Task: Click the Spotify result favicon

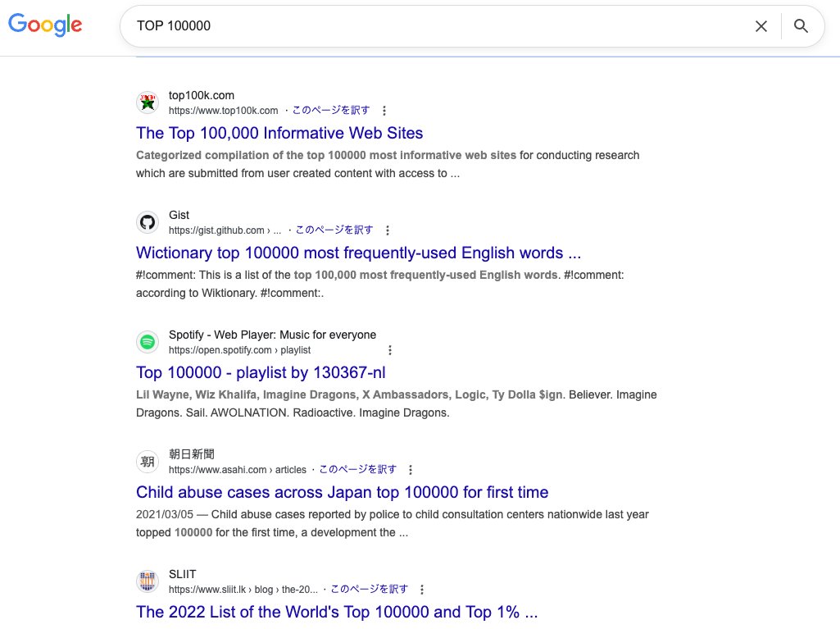Action: (148, 342)
